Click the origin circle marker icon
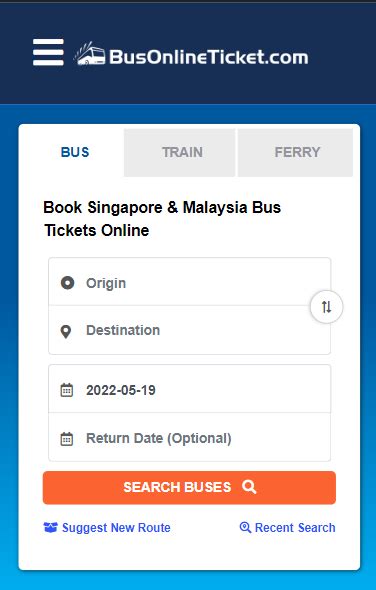The image size is (376, 590). click(x=67, y=283)
